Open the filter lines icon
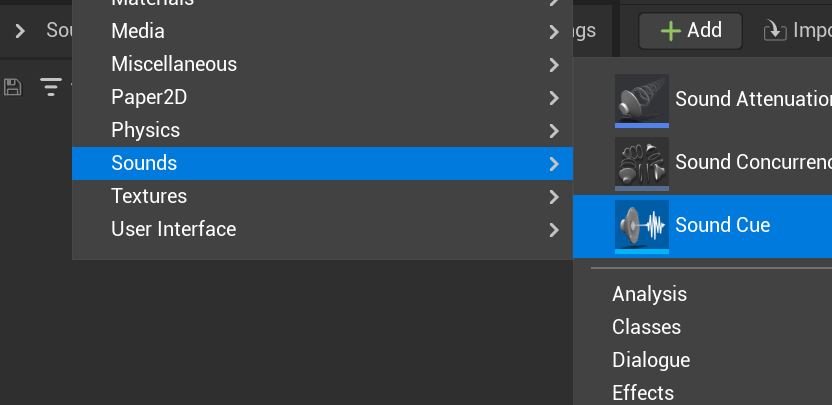This screenshot has width=832, height=405. coord(50,87)
